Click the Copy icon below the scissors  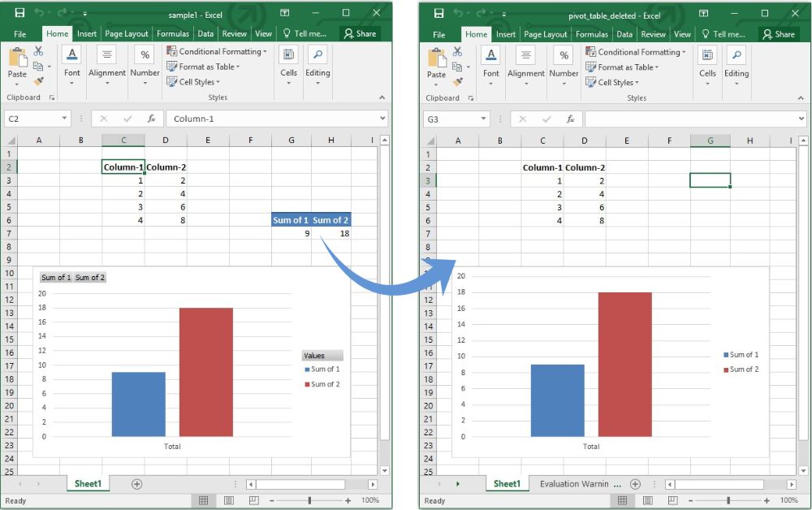pyautogui.click(x=38, y=66)
